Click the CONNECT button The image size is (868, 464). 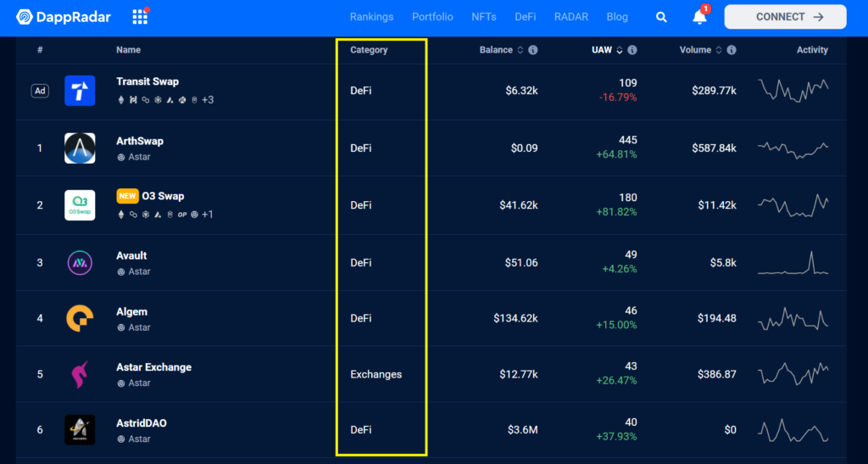tap(785, 17)
